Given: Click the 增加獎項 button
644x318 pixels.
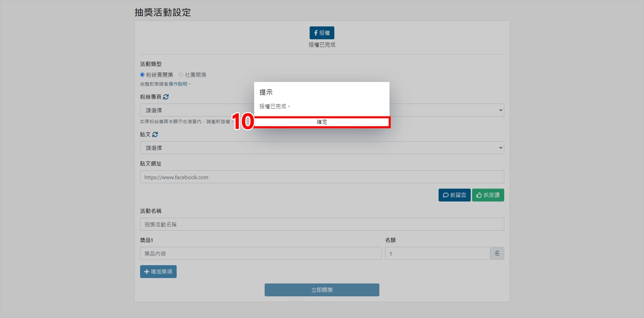Looking at the screenshot, I should pos(158,272).
